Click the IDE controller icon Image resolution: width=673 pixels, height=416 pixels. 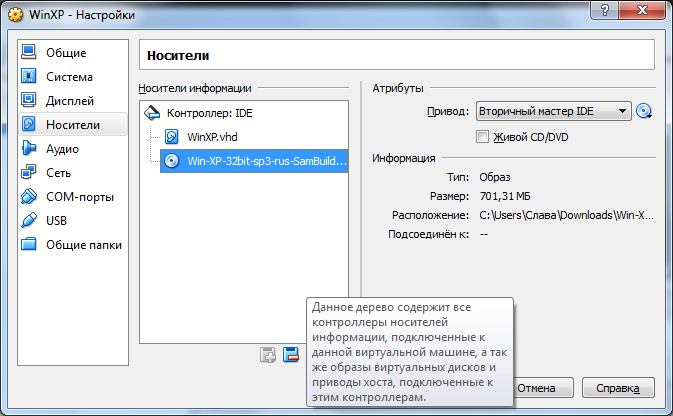point(152,112)
